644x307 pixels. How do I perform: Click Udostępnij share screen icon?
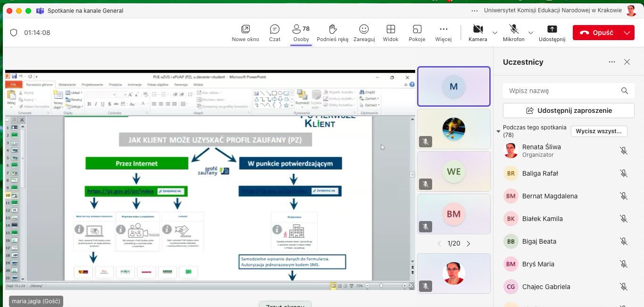click(x=552, y=33)
